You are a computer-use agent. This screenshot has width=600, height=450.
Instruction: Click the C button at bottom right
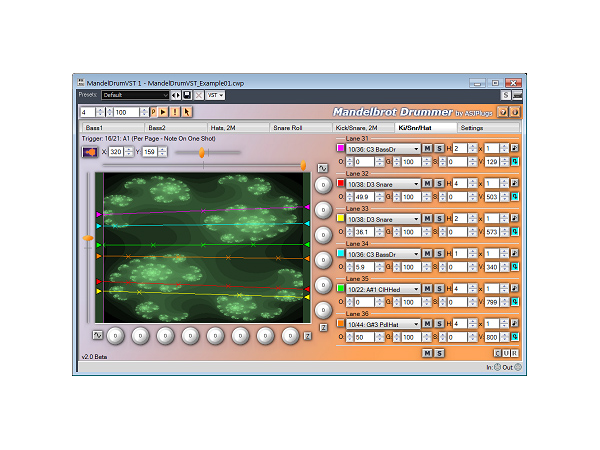point(497,353)
